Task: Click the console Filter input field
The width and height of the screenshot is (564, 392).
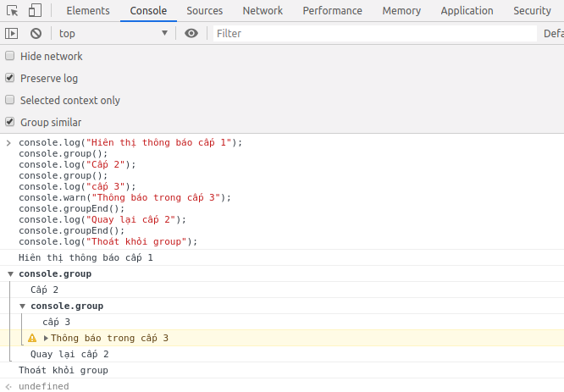Action: pyautogui.click(x=373, y=33)
